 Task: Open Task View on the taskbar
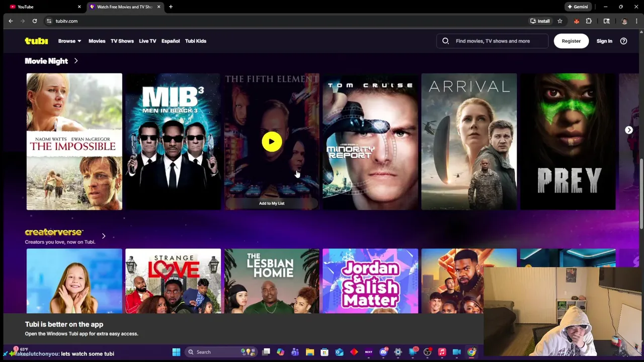point(266,352)
